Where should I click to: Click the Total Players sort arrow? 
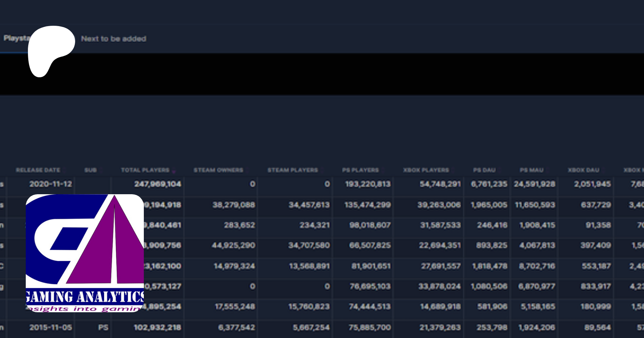click(174, 171)
